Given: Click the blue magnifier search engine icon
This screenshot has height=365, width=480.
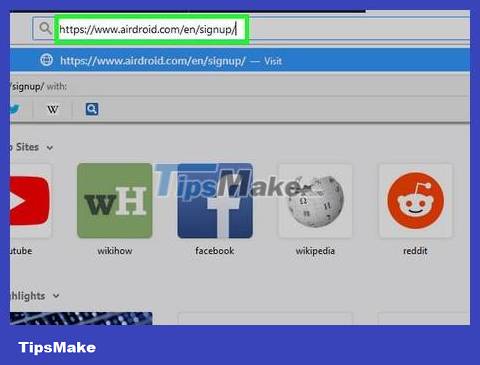Looking at the screenshot, I should point(92,109).
